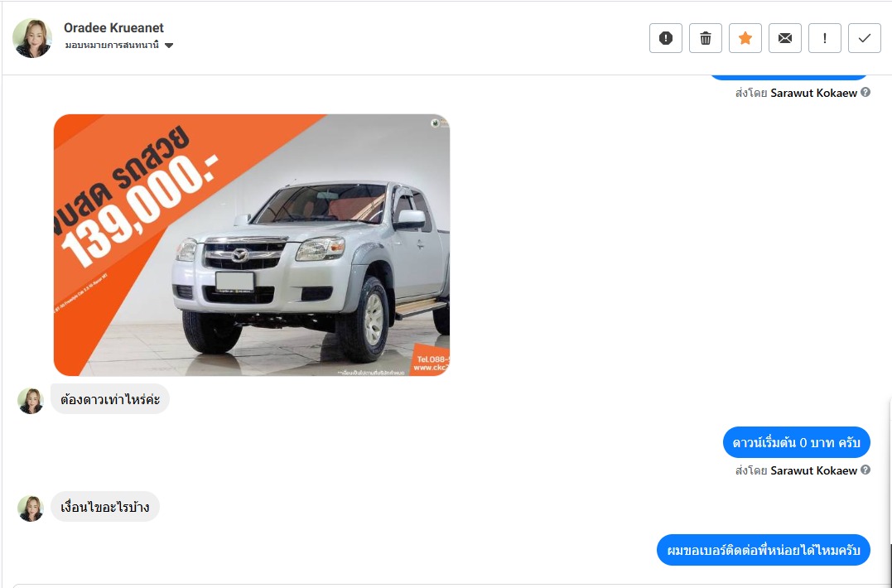The width and height of the screenshot is (892, 588).
Task: Flag conversation with the exclamation mark icon
Action: pos(825,38)
